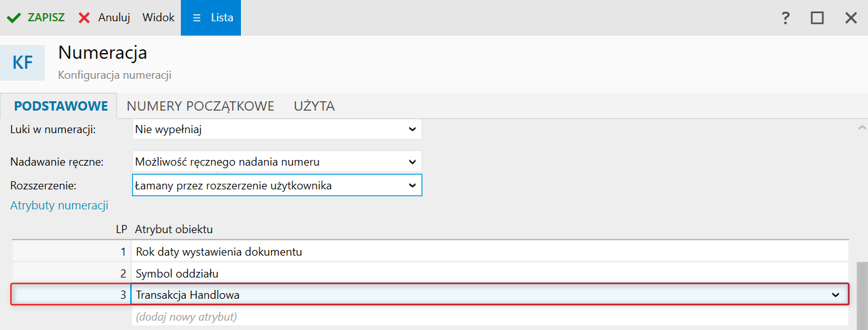Close the Numeracja window
The height and width of the screenshot is (330, 868).
tap(851, 17)
